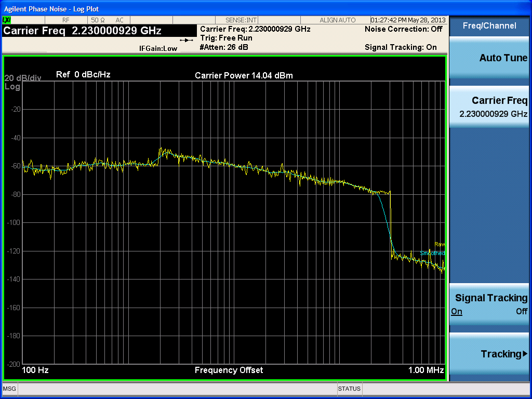The image size is (532, 399).
Task: Click the MSG status bar field
Action: (x=9, y=389)
